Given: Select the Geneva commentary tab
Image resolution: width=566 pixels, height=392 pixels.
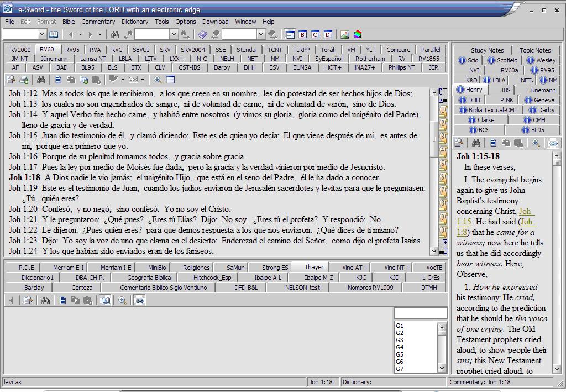Looking at the screenshot, I should click(x=540, y=100).
